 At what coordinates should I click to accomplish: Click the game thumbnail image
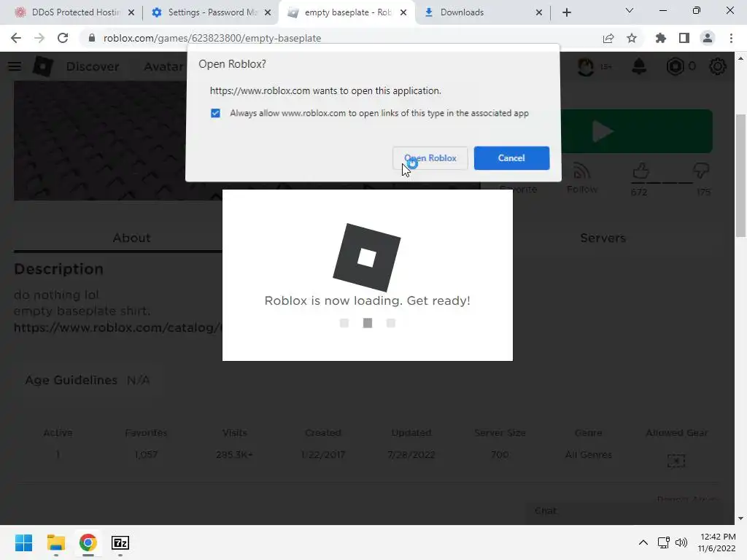click(x=100, y=141)
